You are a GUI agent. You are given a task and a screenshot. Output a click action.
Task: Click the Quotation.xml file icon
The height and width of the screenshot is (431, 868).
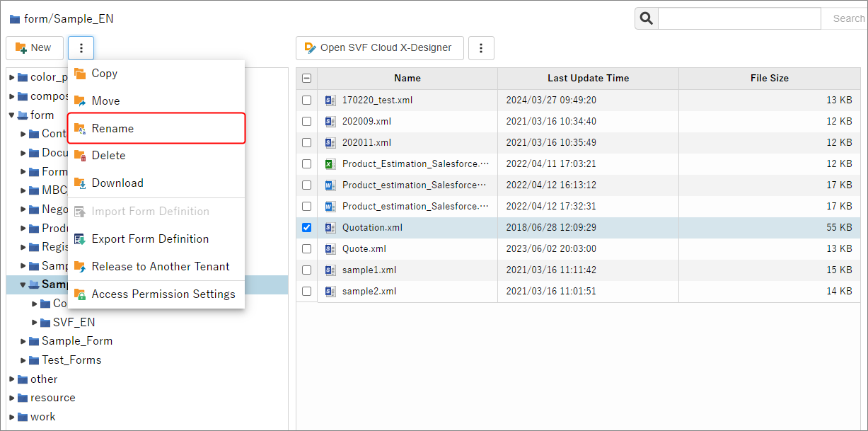point(330,228)
